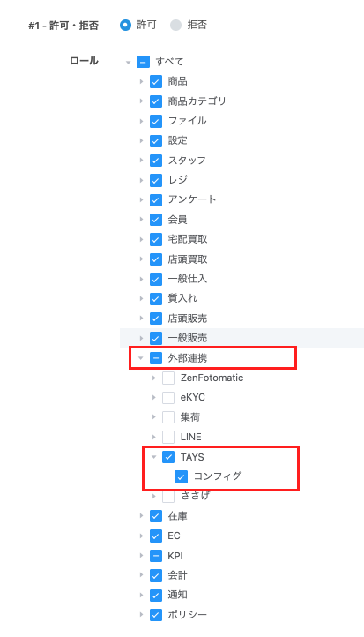This screenshot has width=364, height=637.
Task: Toggle the すべて root checkbox
Action: [x=143, y=62]
